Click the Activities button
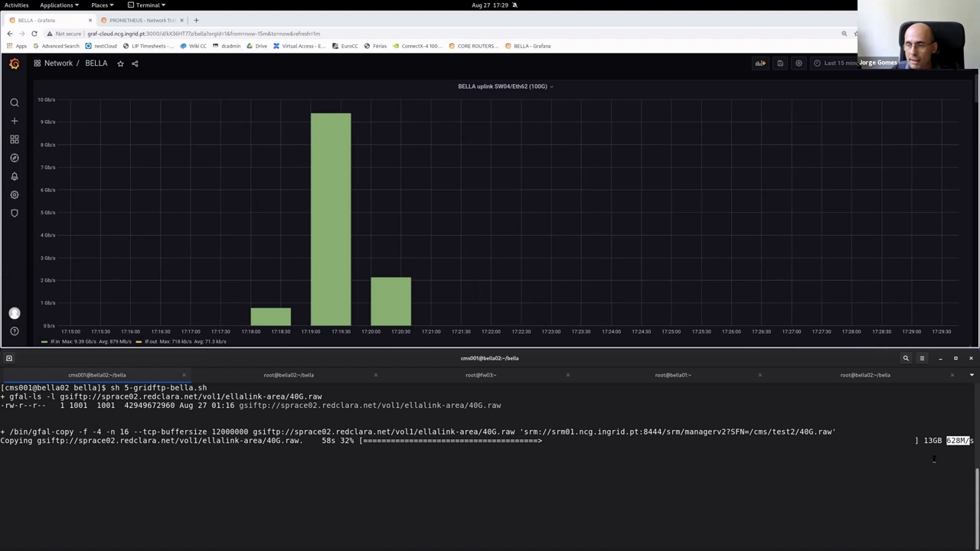The height and width of the screenshot is (551, 980). 16,5
